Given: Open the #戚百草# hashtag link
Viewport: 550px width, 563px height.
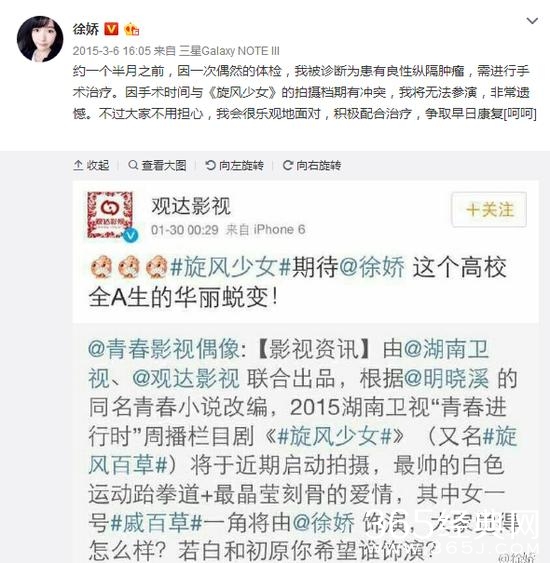Looking at the screenshot, I should coord(156,523).
